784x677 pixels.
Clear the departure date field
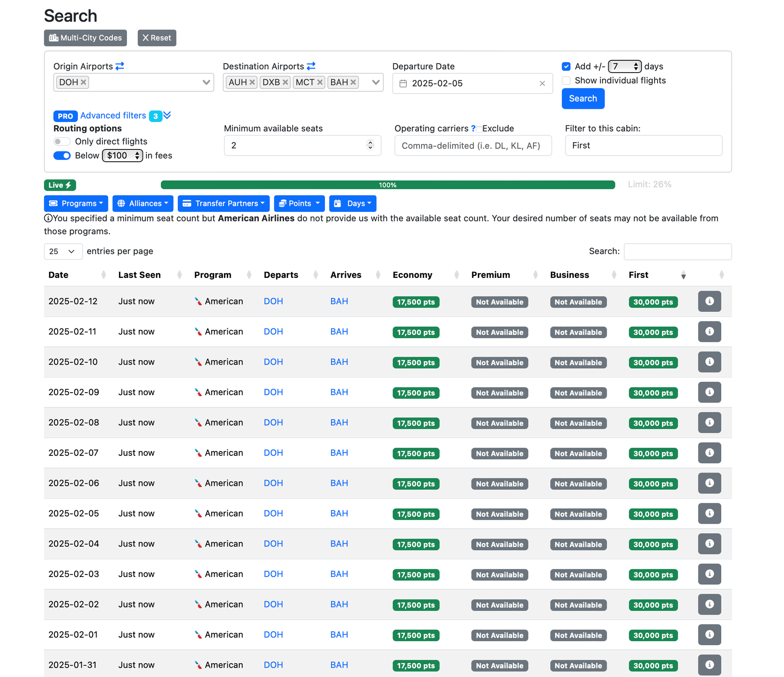pyautogui.click(x=542, y=84)
